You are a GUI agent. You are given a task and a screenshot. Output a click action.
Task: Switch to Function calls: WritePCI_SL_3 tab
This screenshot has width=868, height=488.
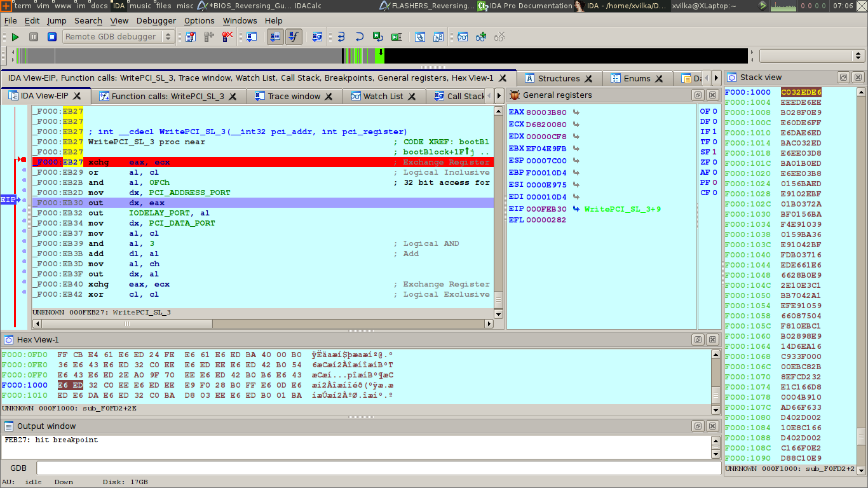click(x=168, y=97)
